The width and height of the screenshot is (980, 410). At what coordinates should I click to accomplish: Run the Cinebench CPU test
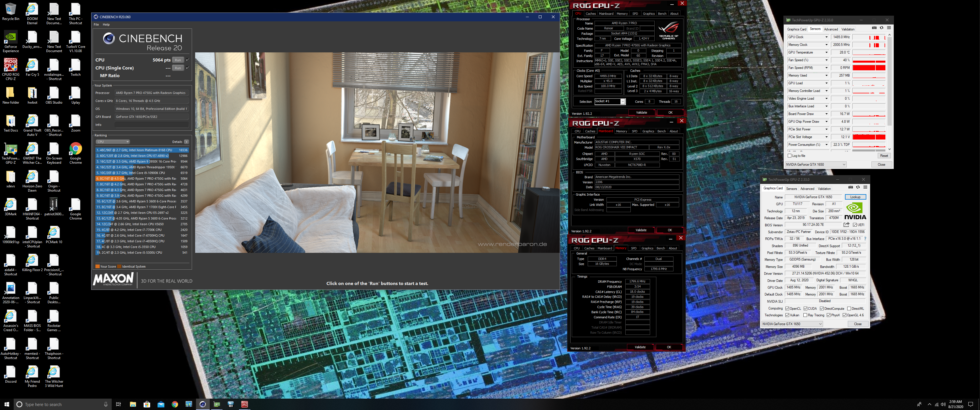click(x=178, y=60)
